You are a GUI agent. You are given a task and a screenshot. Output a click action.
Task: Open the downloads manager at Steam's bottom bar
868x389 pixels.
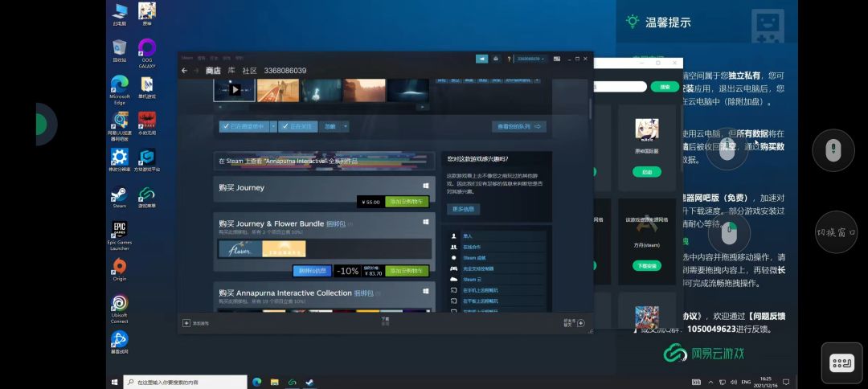pyautogui.click(x=385, y=321)
